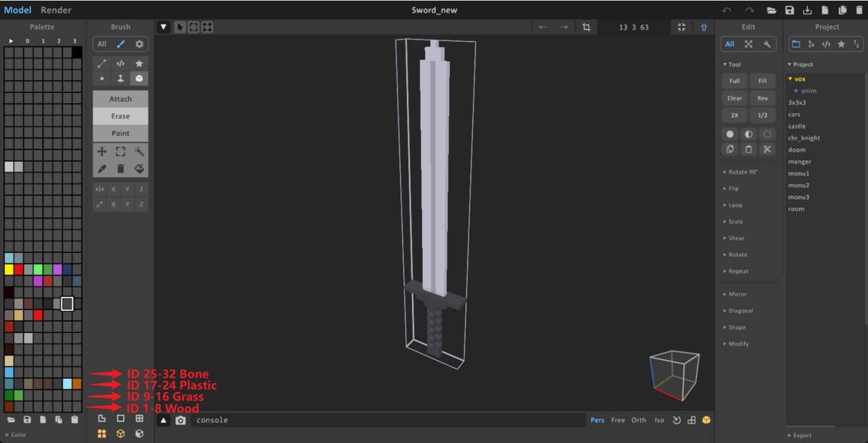Click the scissors cut icon in Edit panel
The height and width of the screenshot is (443, 868).
tap(767, 149)
